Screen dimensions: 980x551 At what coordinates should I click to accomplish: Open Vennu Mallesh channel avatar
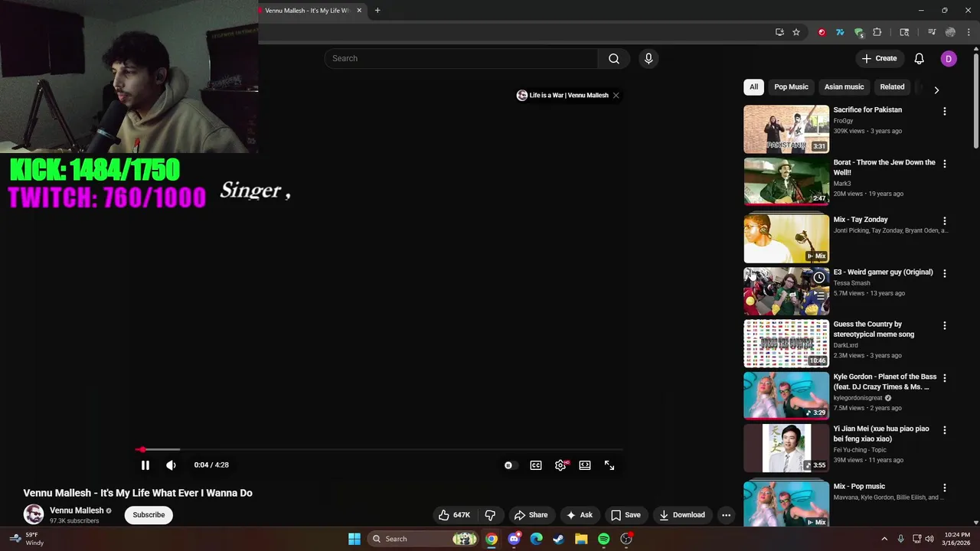tap(34, 514)
